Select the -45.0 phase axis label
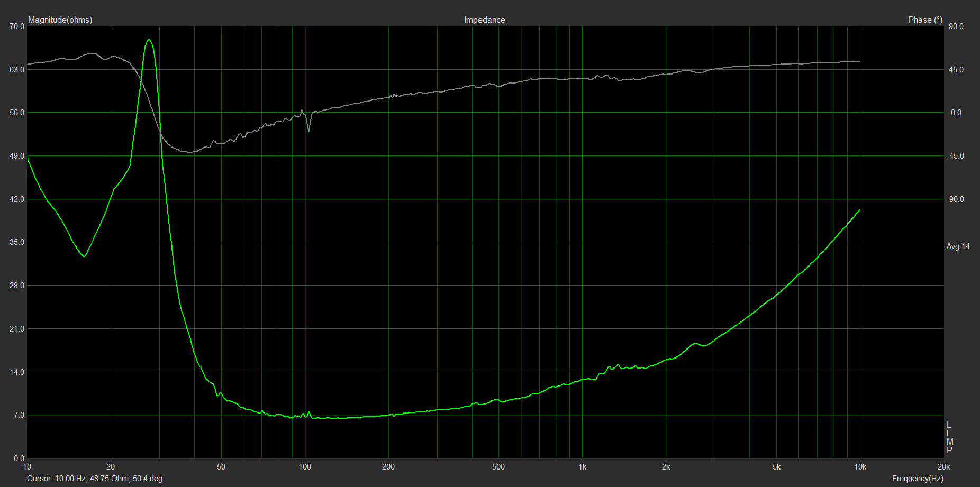This screenshot has width=980, height=487. coord(955,156)
